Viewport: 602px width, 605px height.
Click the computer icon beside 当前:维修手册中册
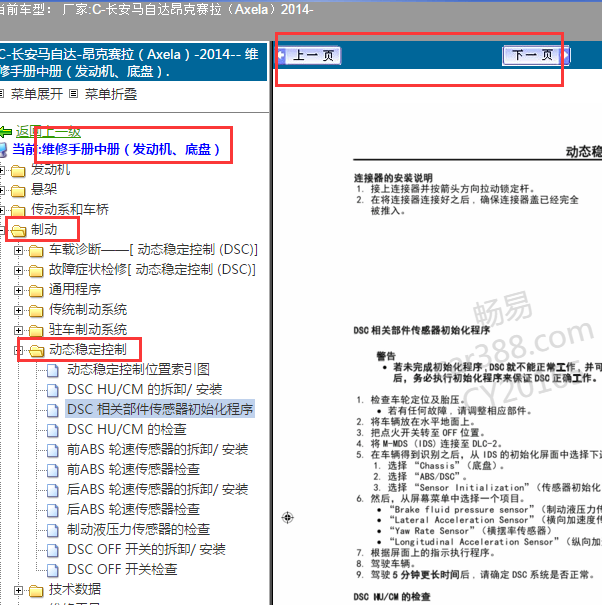(x=3, y=150)
